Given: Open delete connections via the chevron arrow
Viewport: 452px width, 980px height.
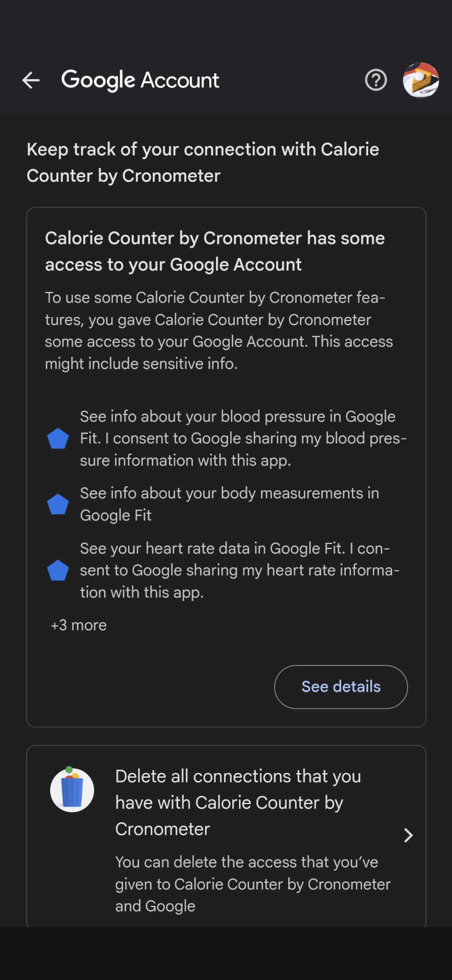Looking at the screenshot, I should point(409,835).
